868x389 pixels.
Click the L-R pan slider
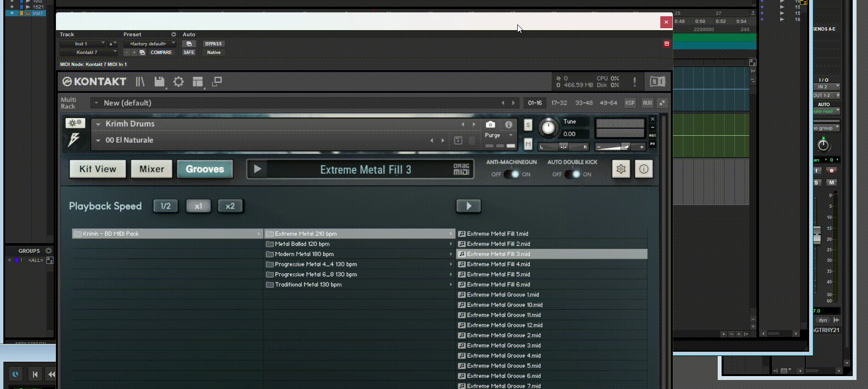(564, 147)
